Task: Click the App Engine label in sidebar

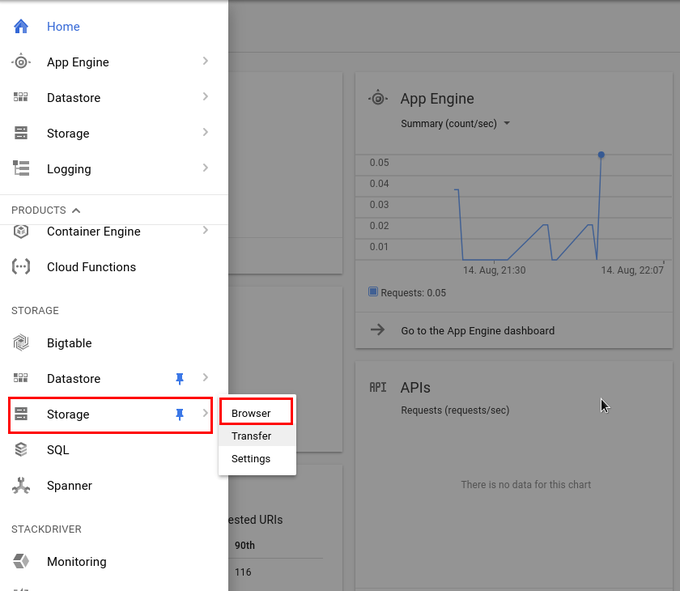Action: click(78, 62)
